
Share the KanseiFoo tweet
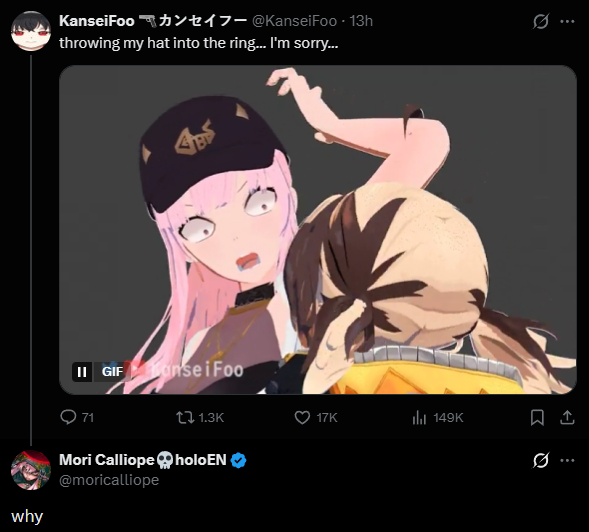click(x=567, y=417)
